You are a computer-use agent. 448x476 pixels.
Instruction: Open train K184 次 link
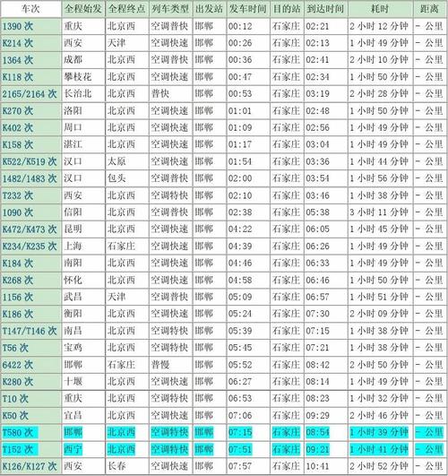click(x=18, y=263)
